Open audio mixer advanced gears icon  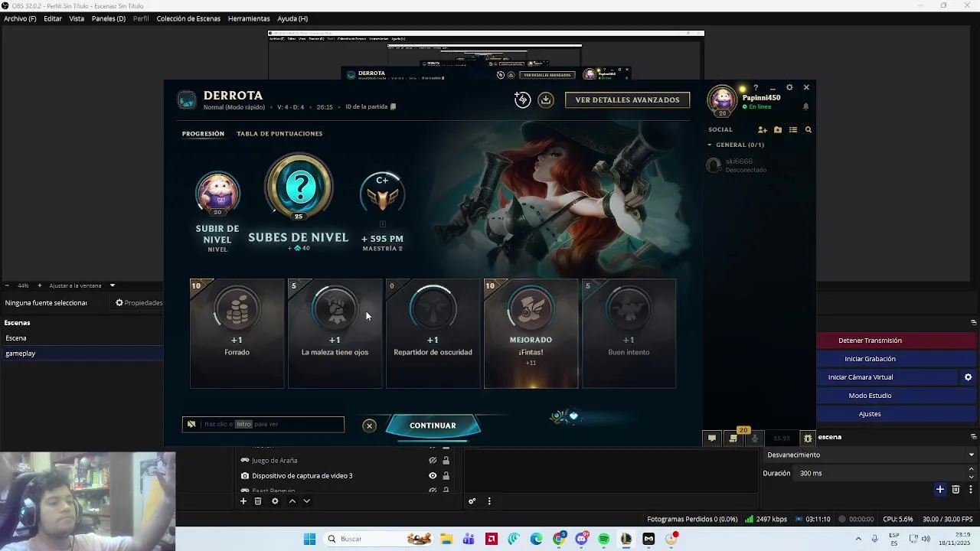point(472,501)
